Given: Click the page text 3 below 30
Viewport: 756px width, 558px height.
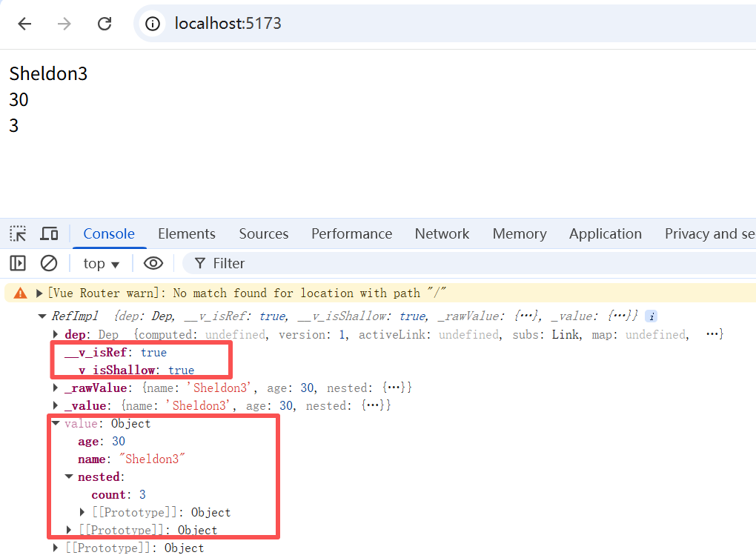Looking at the screenshot, I should pos(14,126).
